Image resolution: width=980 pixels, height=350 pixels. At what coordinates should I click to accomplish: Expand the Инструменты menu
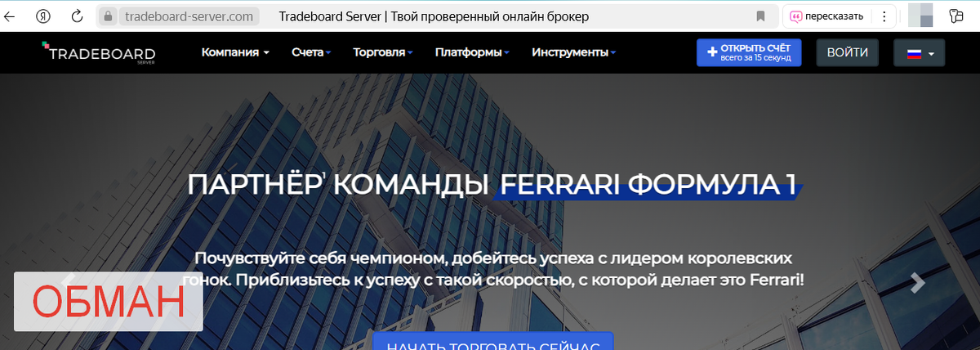coord(573,52)
